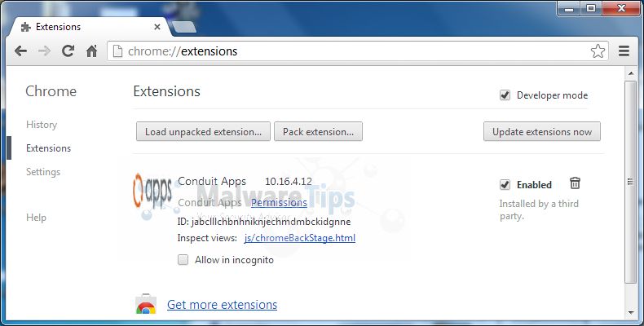Select Extensions in the sidebar

[48, 148]
